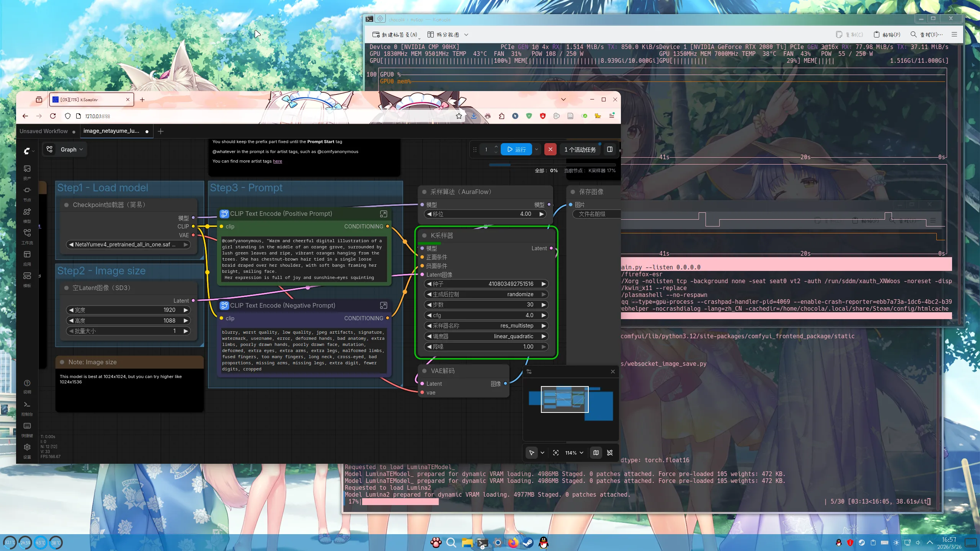Cancel current run with red X
Viewport: 980px width, 551px height.
pos(550,149)
